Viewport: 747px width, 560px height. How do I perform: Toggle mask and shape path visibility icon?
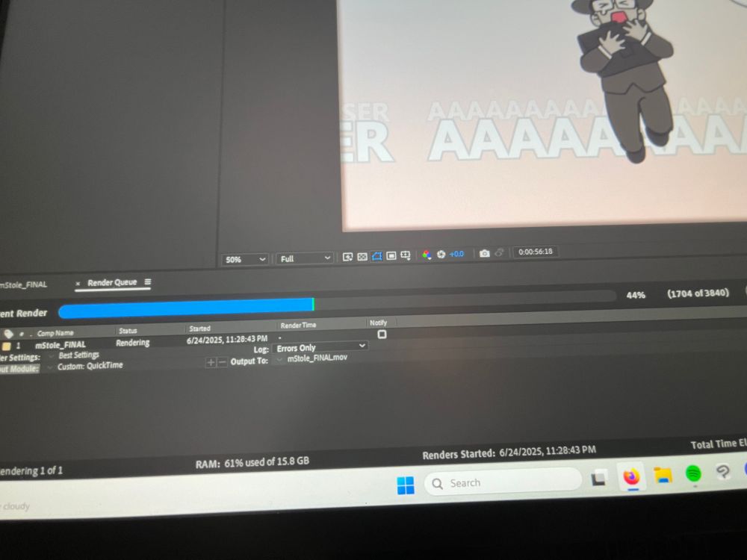(x=376, y=256)
